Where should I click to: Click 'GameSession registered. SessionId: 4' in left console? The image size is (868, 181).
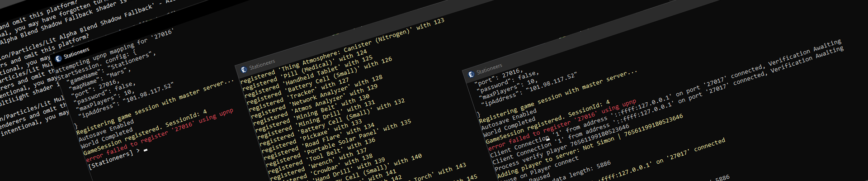click(x=144, y=133)
